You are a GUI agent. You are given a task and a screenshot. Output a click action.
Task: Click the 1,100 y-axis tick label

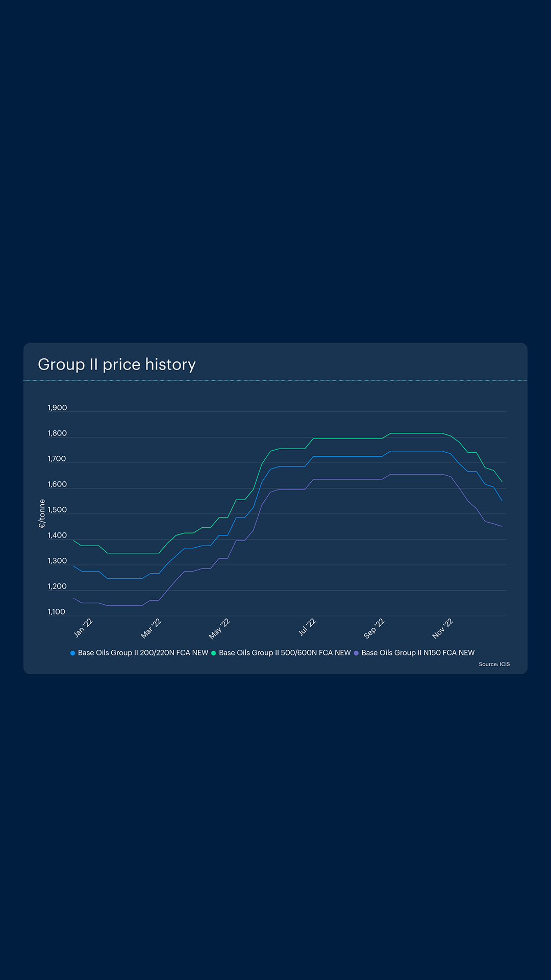pyautogui.click(x=57, y=612)
